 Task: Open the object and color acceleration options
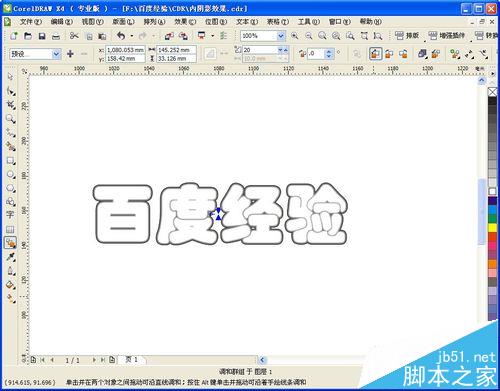pyautogui.click(x=422, y=54)
